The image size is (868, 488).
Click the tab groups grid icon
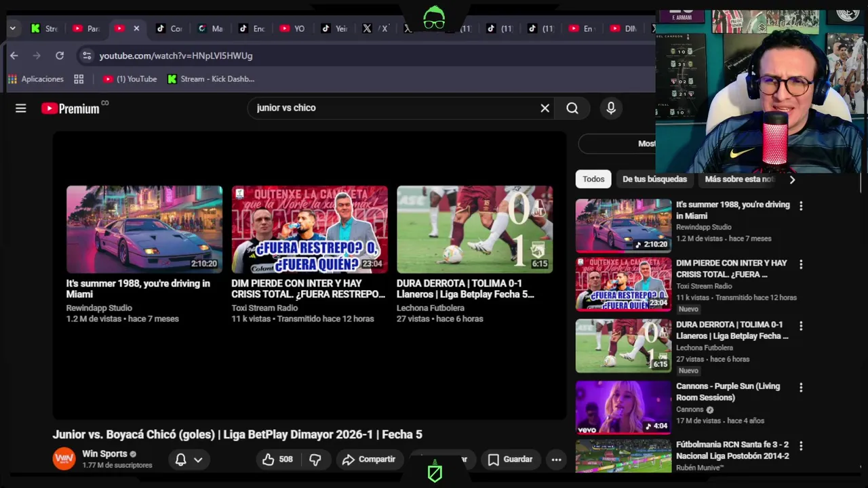[79, 79]
